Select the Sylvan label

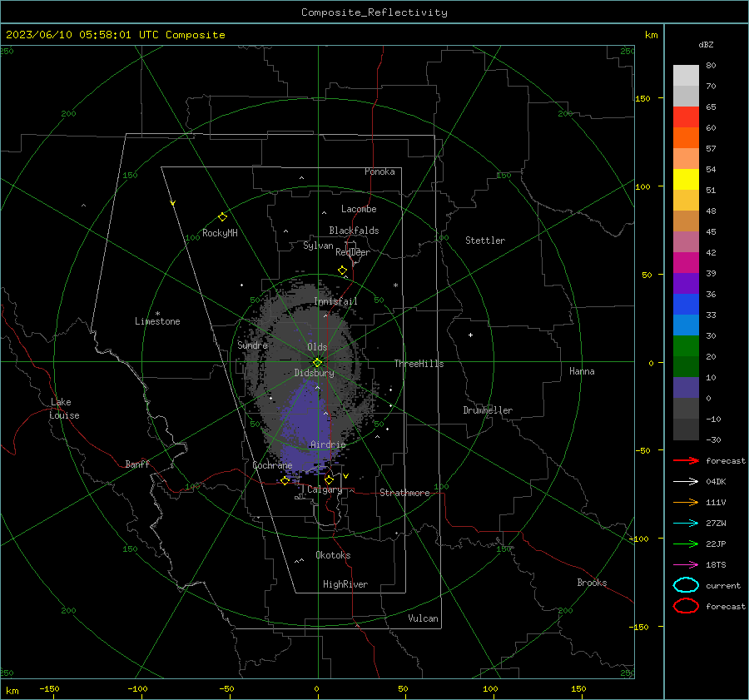(x=318, y=246)
